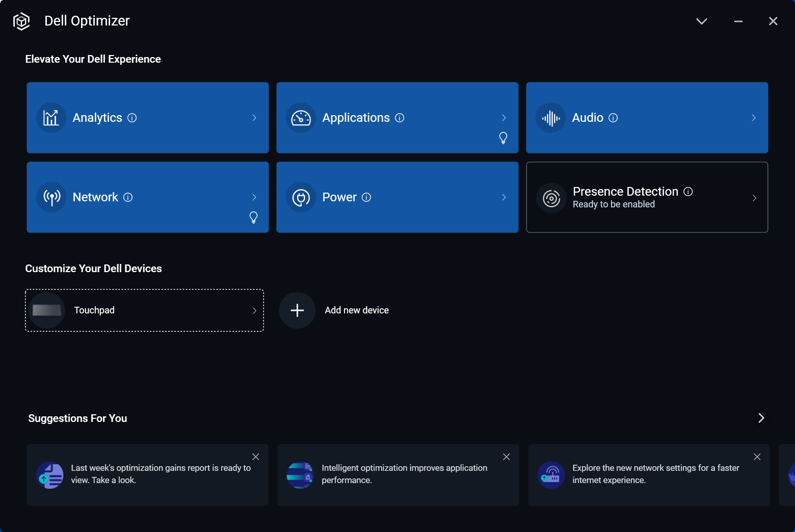Open the Power label

click(x=339, y=197)
